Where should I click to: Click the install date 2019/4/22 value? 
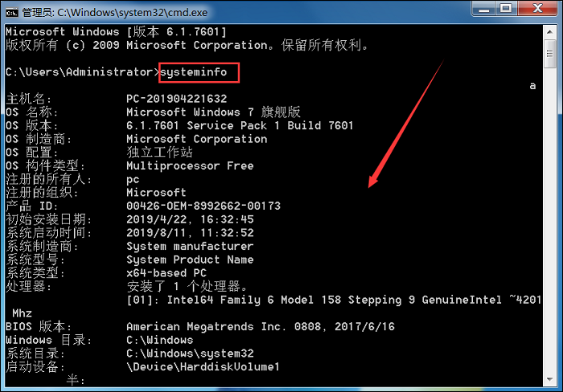(x=190, y=219)
